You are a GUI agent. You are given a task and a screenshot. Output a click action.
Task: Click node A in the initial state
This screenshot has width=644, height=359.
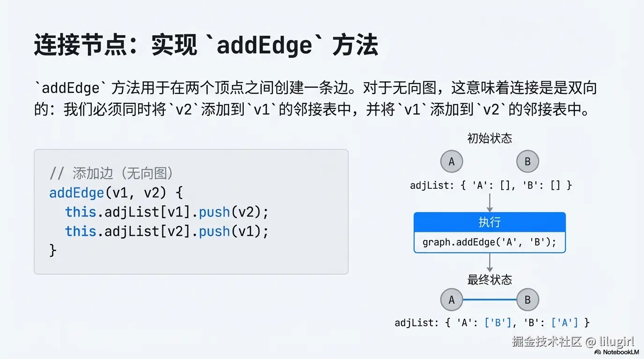tap(452, 162)
